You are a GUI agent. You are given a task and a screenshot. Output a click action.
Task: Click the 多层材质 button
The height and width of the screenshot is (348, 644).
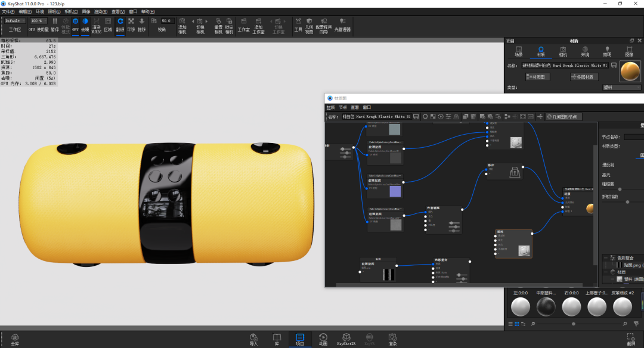(x=584, y=77)
